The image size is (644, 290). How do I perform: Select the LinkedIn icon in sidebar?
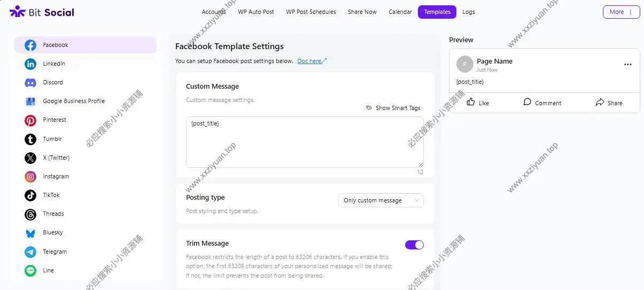click(30, 64)
